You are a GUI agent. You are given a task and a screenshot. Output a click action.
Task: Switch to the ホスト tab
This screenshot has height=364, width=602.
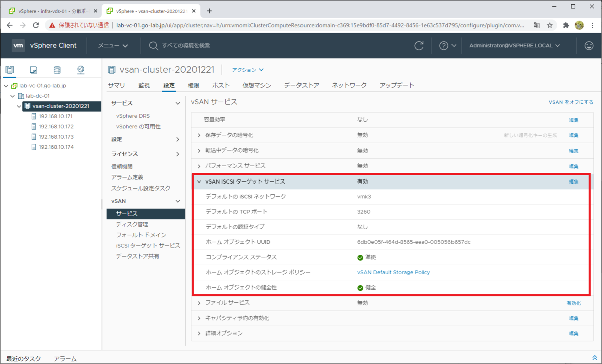coord(221,85)
